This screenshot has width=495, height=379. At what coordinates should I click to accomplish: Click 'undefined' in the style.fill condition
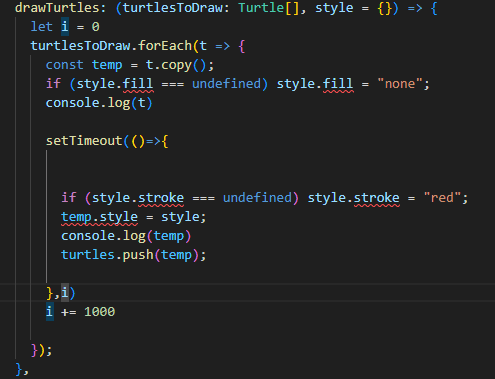pos(226,84)
